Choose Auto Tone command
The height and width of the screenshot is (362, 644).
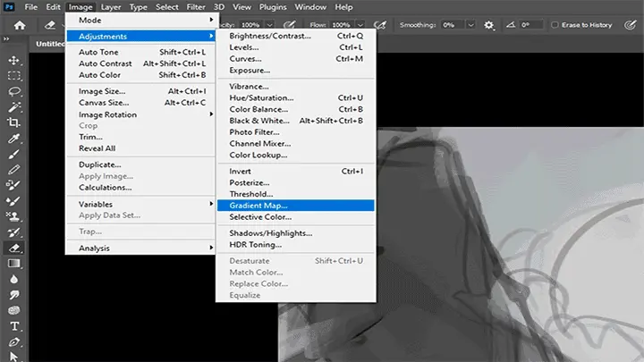[x=140, y=52]
